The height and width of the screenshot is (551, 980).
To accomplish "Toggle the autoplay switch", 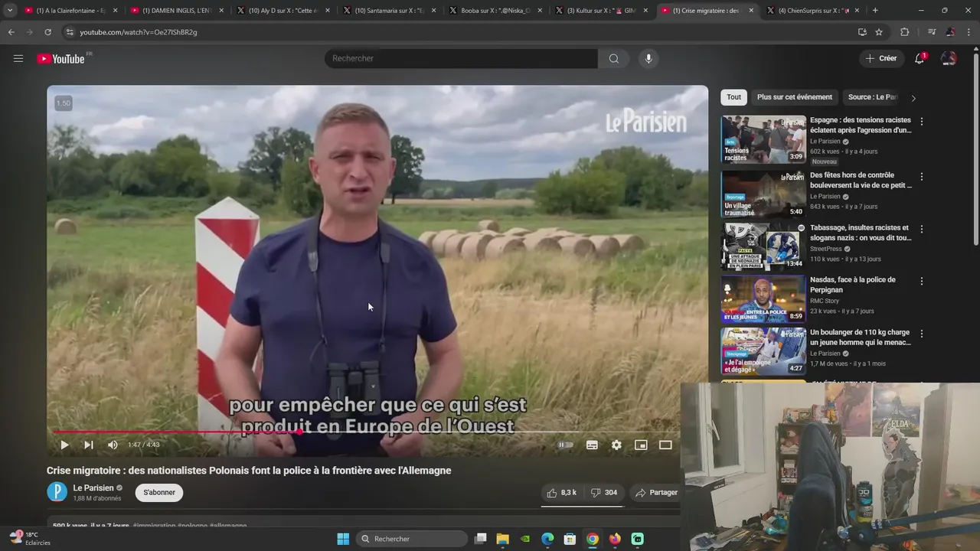I will (x=566, y=445).
